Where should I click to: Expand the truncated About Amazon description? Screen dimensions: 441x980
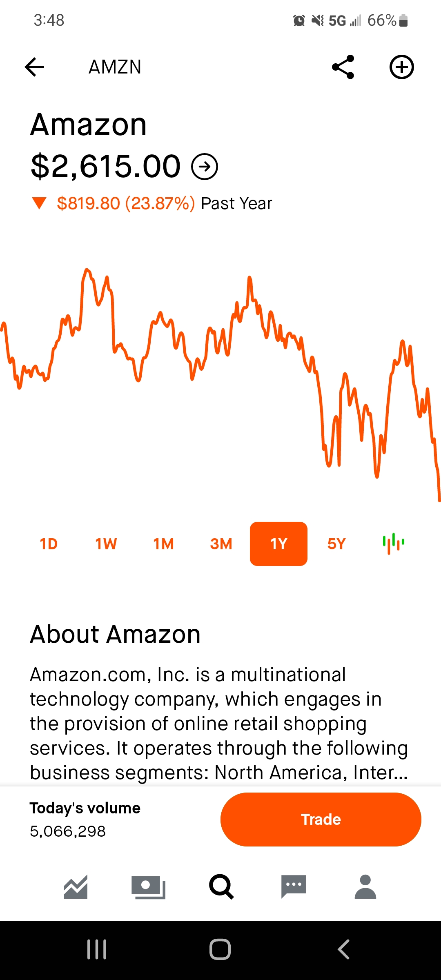219,724
